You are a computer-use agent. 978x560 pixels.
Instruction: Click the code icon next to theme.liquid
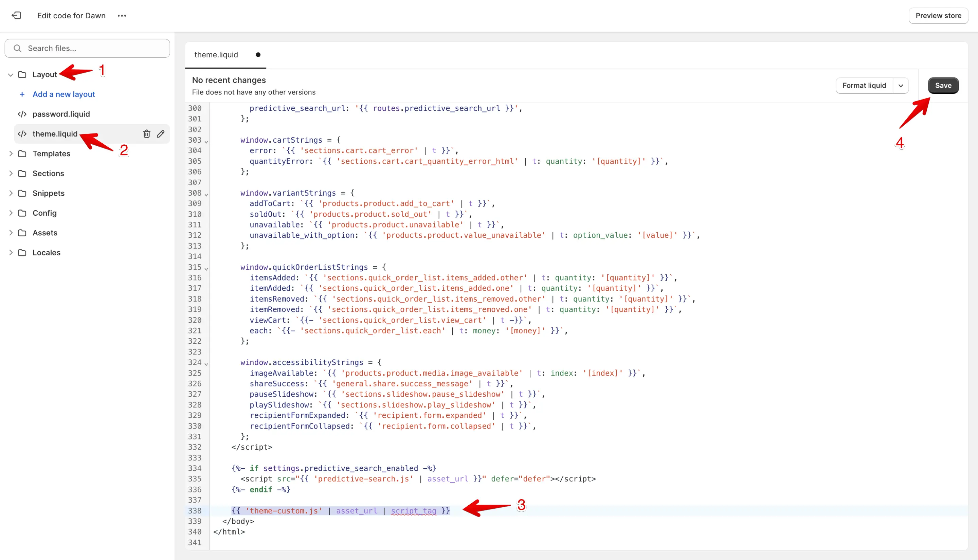point(22,134)
